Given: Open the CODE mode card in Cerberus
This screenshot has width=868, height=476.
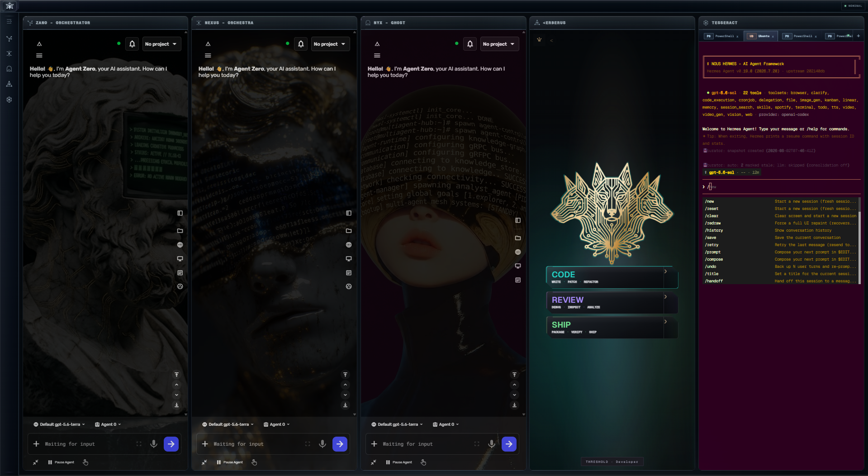Looking at the screenshot, I should tap(612, 277).
